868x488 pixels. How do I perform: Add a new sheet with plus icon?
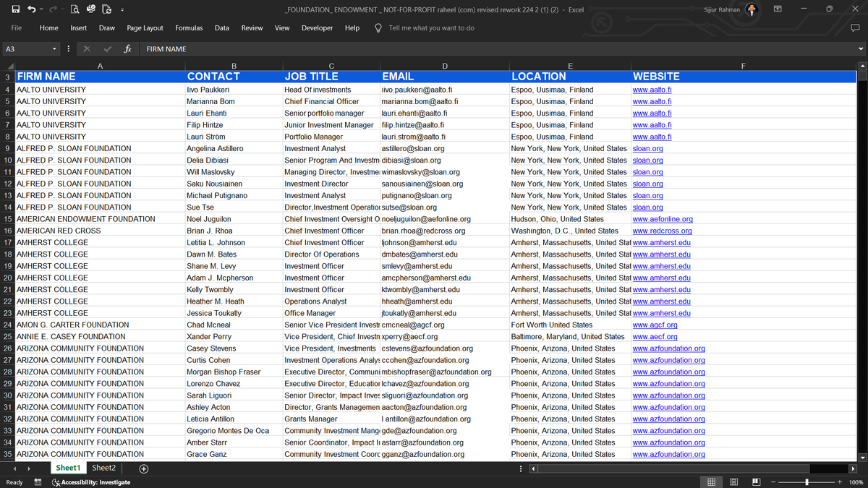144,468
